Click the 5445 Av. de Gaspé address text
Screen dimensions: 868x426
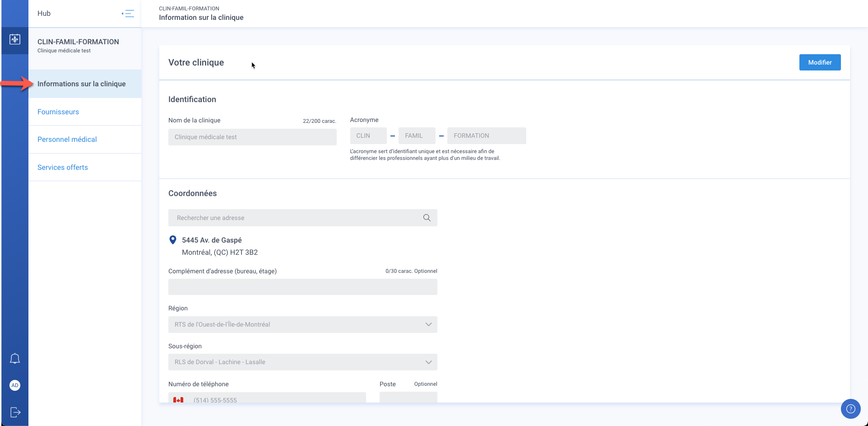pyautogui.click(x=212, y=240)
